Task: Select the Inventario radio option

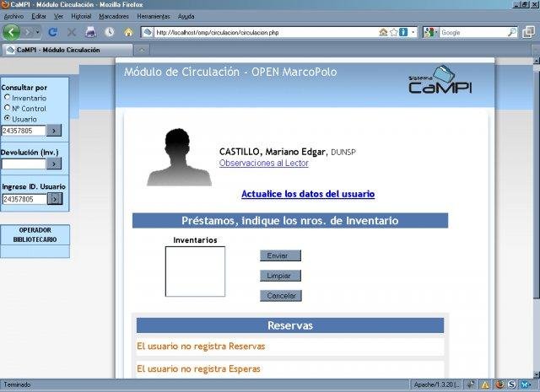Action: pyautogui.click(x=7, y=98)
